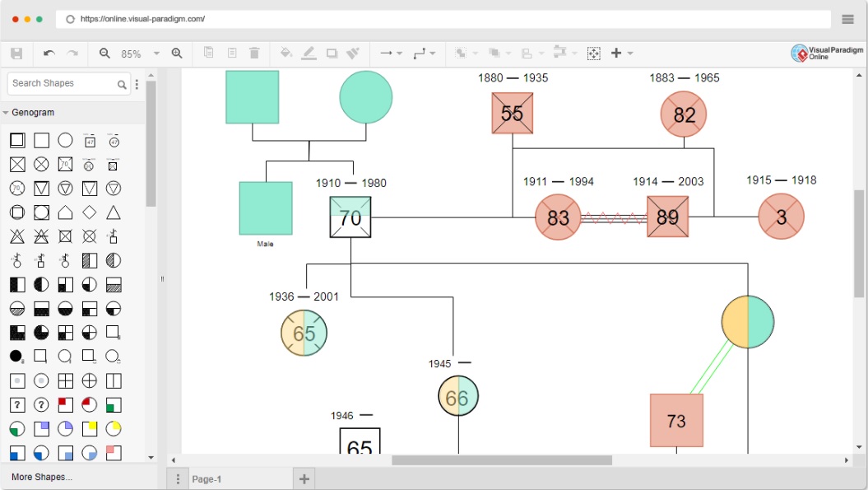Open the zoom percentage dropdown
This screenshot has height=490, width=868.
click(x=156, y=54)
